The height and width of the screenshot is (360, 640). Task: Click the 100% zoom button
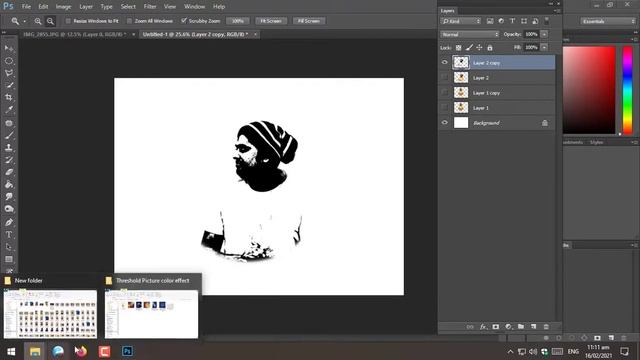coord(238,21)
